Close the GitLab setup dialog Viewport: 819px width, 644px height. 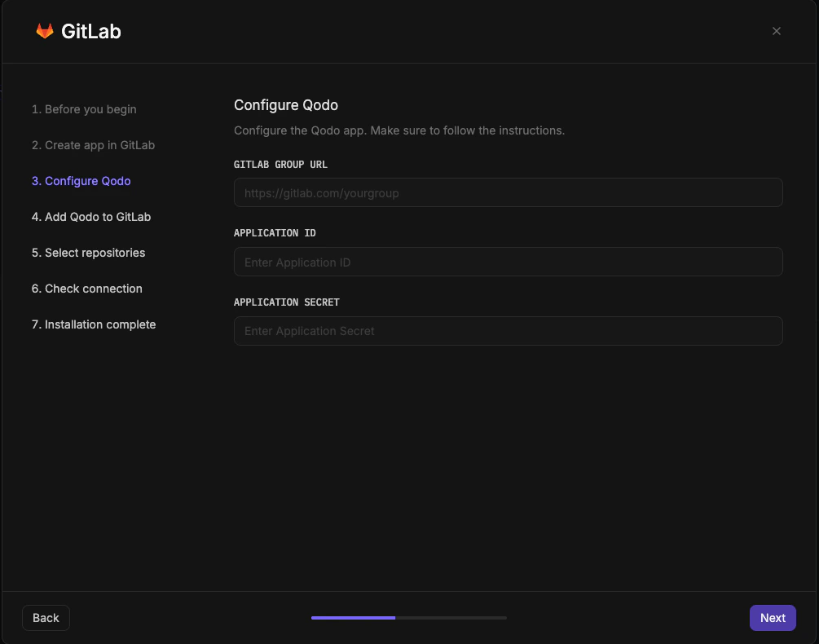(x=776, y=31)
